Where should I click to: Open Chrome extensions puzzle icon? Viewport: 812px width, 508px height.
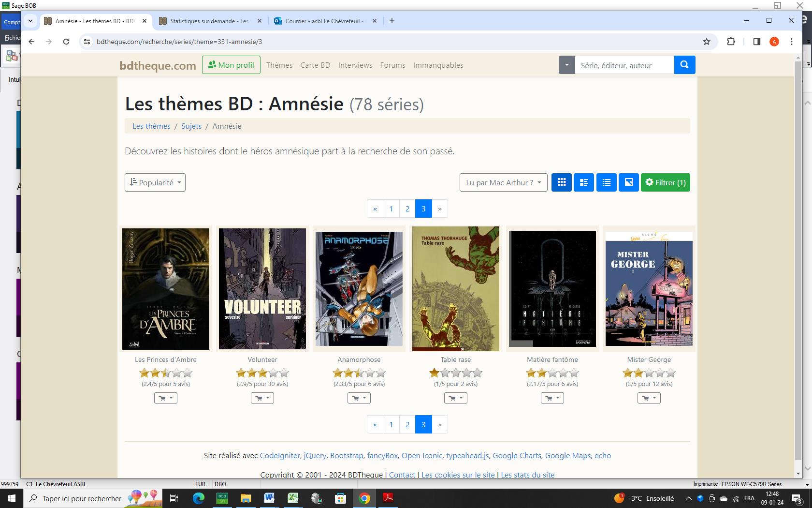pyautogui.click(x=731, y=42)
